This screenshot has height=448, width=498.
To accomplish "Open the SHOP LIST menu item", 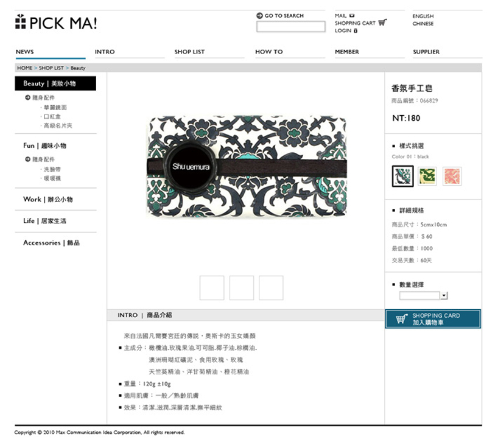I will 189,52.
